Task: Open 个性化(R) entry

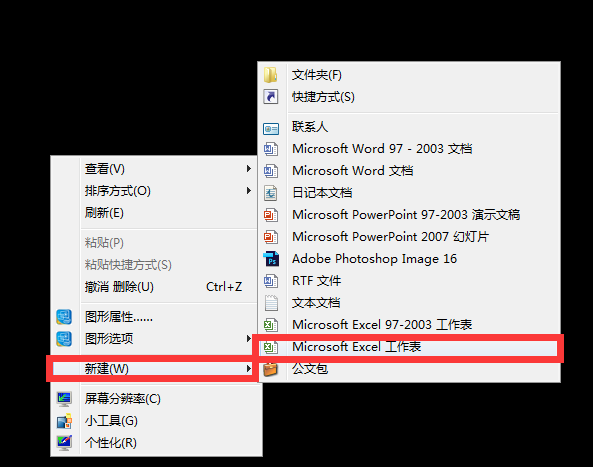Action: tap(157, 443)
